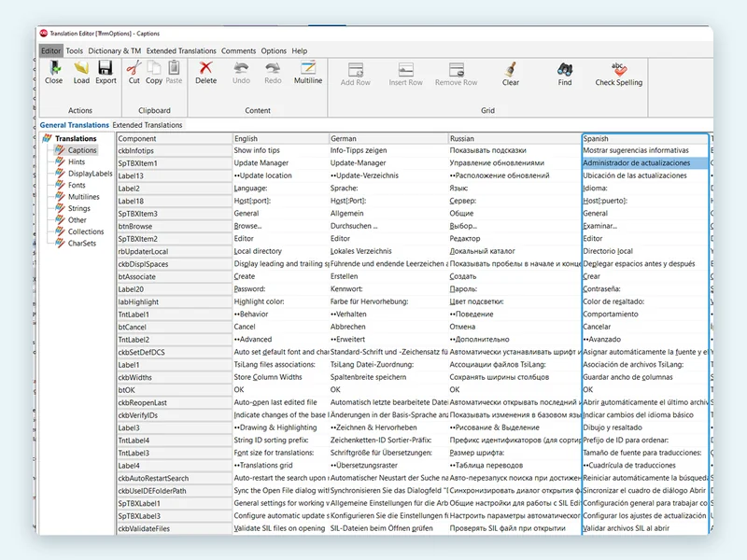747x560 pixels.
Task: Click the Paste clipboard icon
Action: [x=174, y=68]
